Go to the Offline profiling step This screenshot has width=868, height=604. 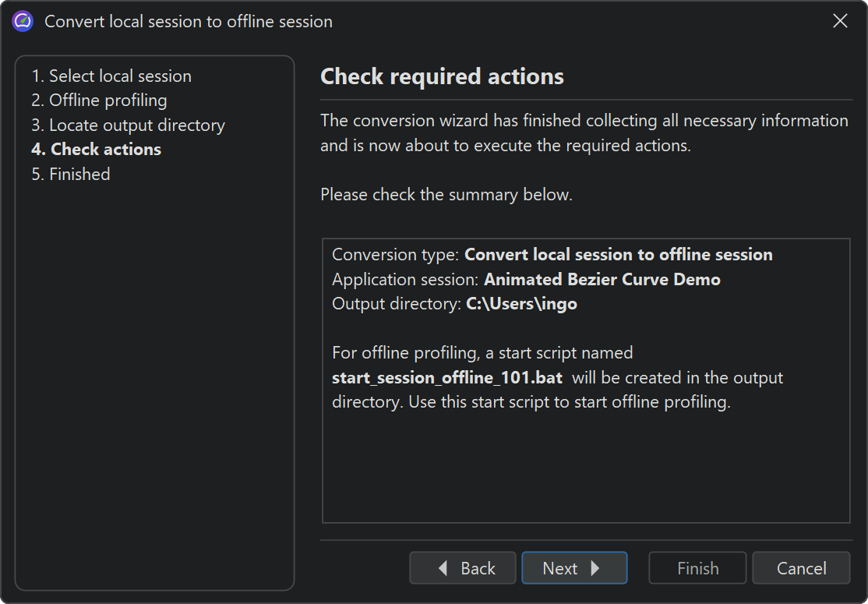[99, 101]
